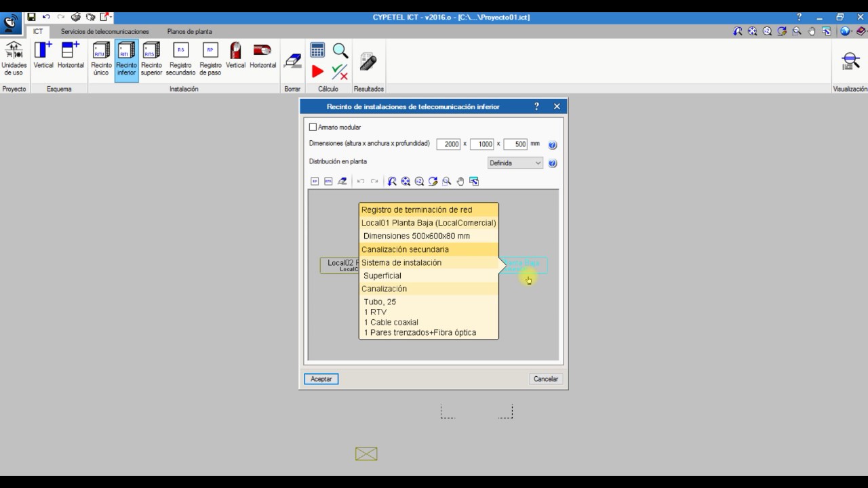Viewport: 868px width, 488px height.
Task: Open the Servicios de telecomunicaciones tab
Action: [x=105, y=31]
